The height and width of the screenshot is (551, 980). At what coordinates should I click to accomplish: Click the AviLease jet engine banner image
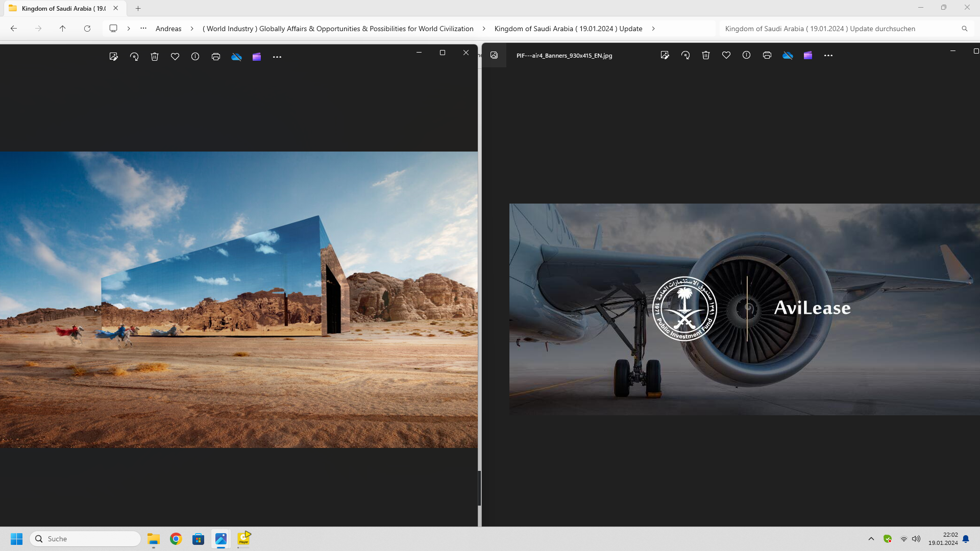[745, 309]
